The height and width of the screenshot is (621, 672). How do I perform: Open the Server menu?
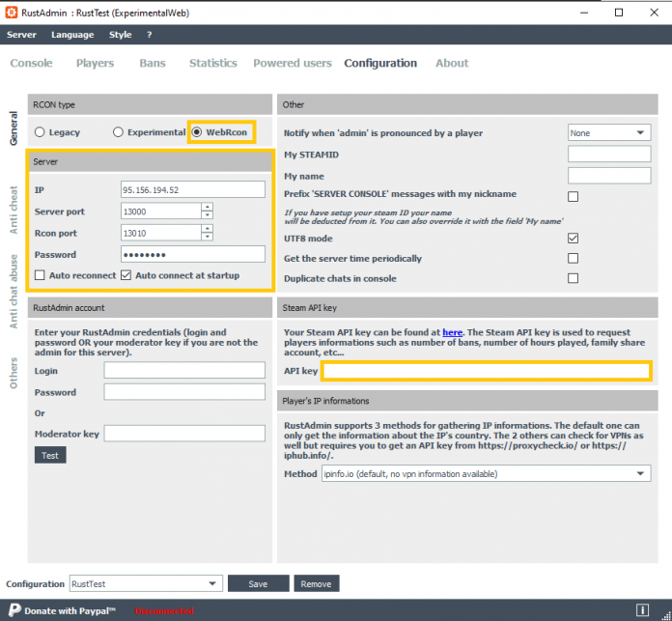click(x=21, y=35)
